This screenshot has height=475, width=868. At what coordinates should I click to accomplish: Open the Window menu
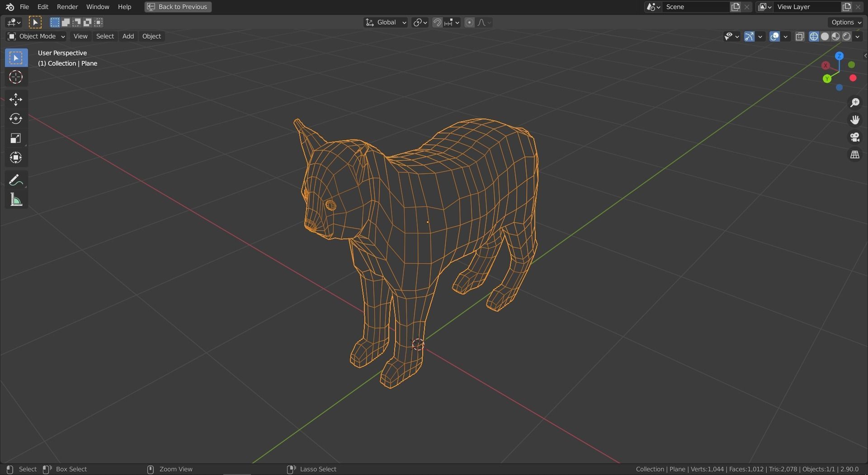click(98, 7)
